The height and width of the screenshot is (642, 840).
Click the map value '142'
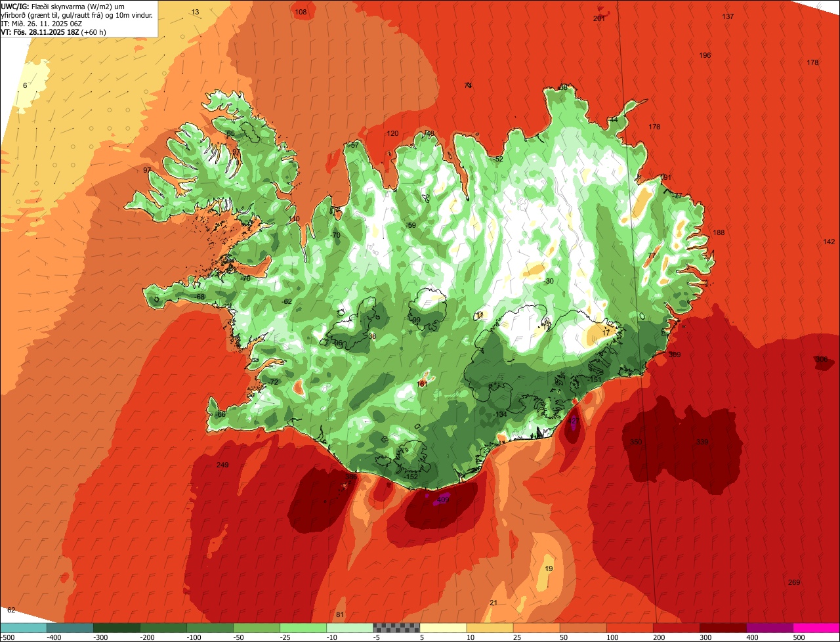coord(829,242)
